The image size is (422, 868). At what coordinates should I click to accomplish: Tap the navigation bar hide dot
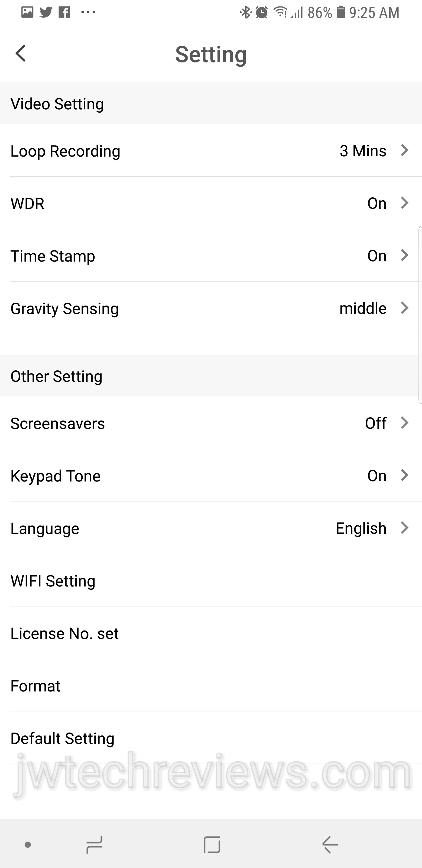28,845
